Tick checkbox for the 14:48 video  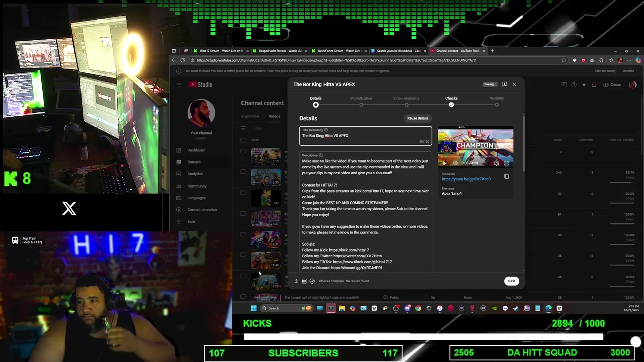coord(243,255)
